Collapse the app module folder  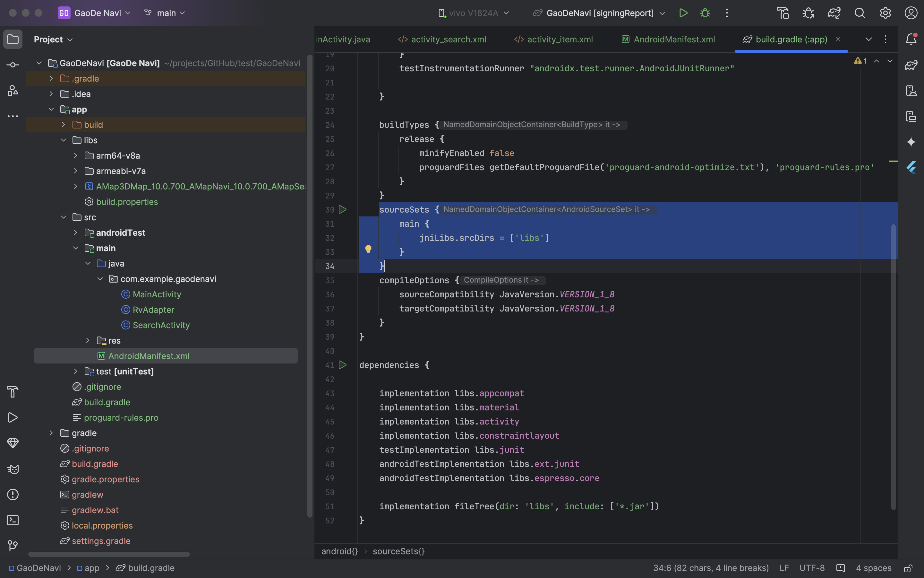point(51,109)
